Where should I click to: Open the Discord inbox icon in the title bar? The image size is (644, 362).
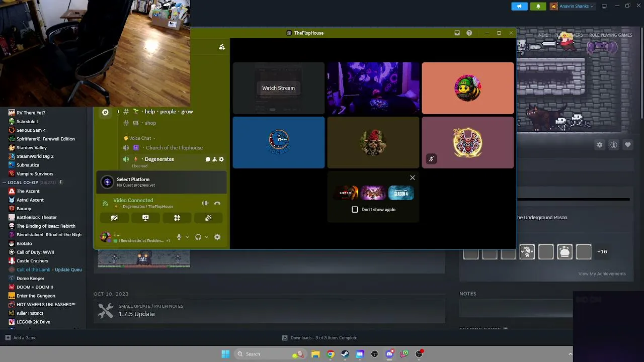[457, 33]
